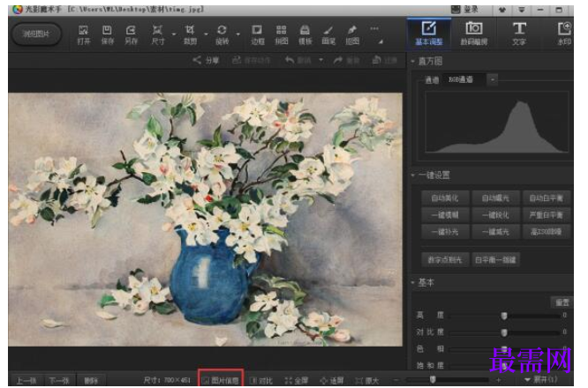This screenshot has width=588, height=388.
Task: Click the 白平衡一指键 button
Action: pos(495,259)
